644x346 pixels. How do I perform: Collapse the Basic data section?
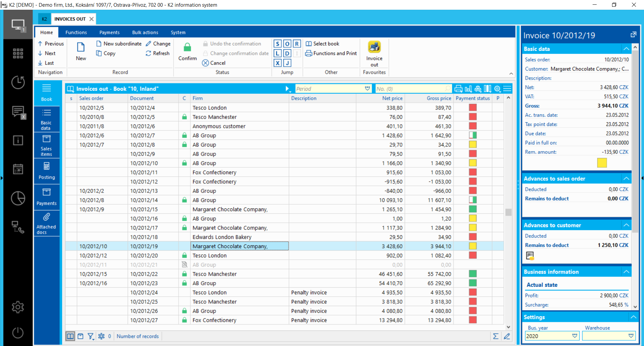(x=626, y=49)
